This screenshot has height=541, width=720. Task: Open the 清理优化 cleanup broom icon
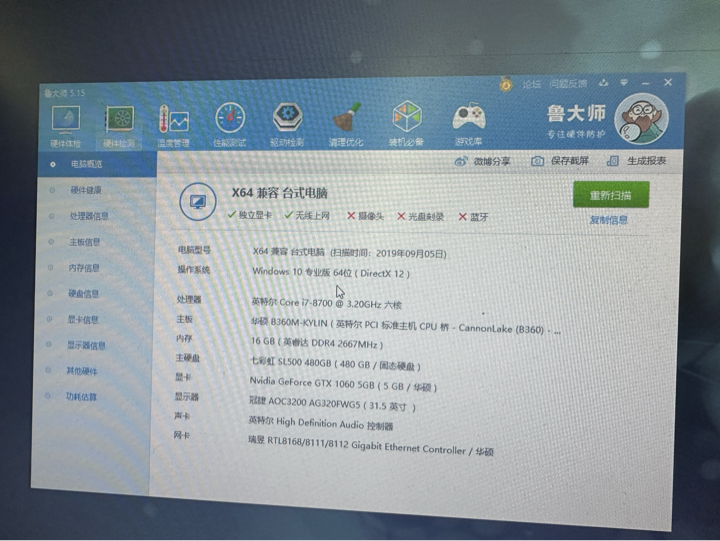click(346, 124)
